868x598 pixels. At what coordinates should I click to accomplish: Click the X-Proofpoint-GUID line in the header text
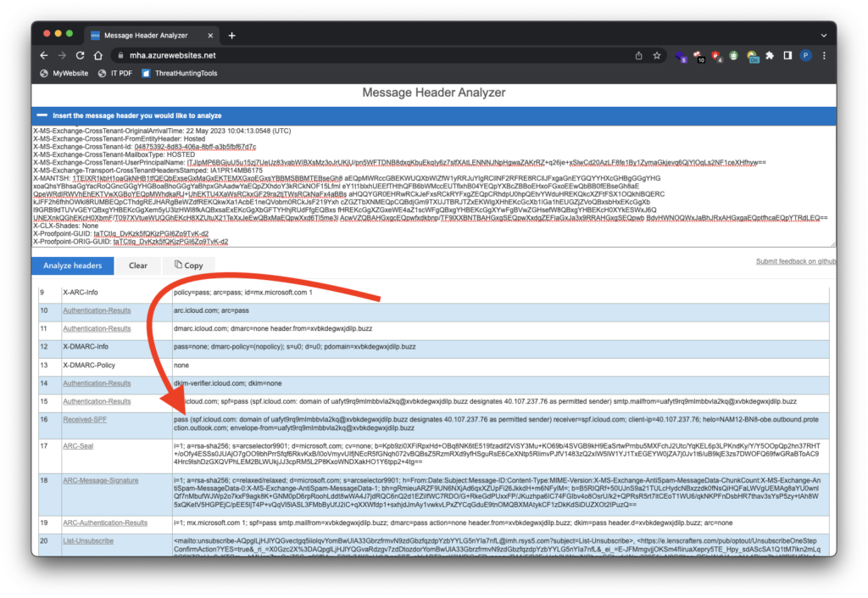120,233
